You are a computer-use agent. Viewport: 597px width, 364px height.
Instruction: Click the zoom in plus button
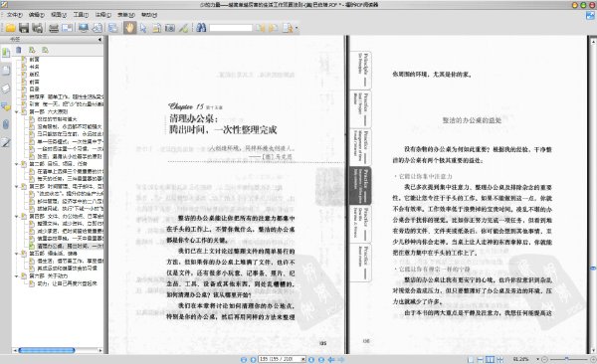593,359
